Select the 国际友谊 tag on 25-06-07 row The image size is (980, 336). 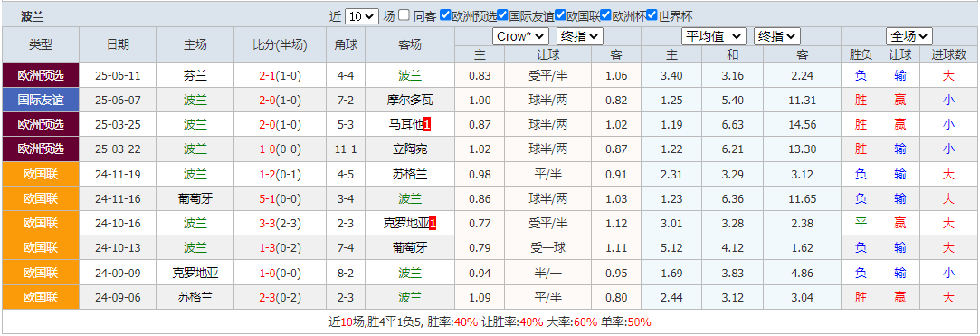[x=41, y=101]
